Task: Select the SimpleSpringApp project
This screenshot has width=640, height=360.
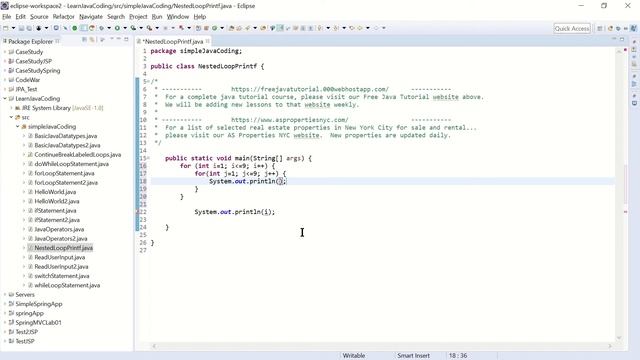Action: (x=38, y=304)
